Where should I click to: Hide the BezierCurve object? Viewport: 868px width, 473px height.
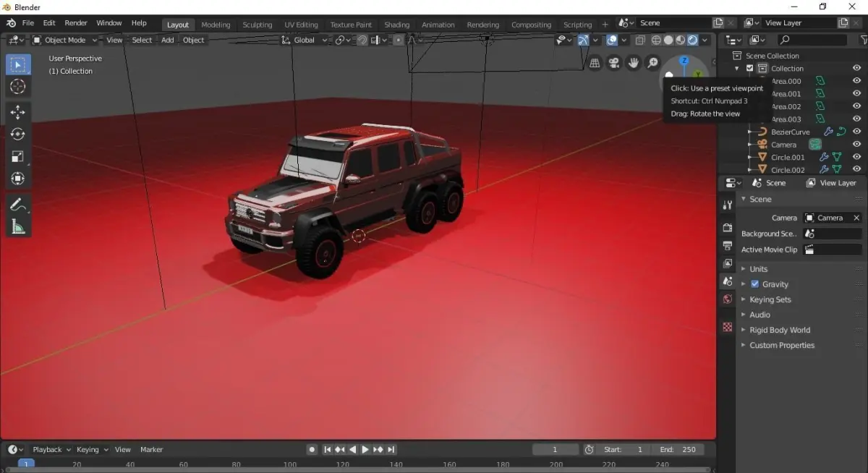856,132
